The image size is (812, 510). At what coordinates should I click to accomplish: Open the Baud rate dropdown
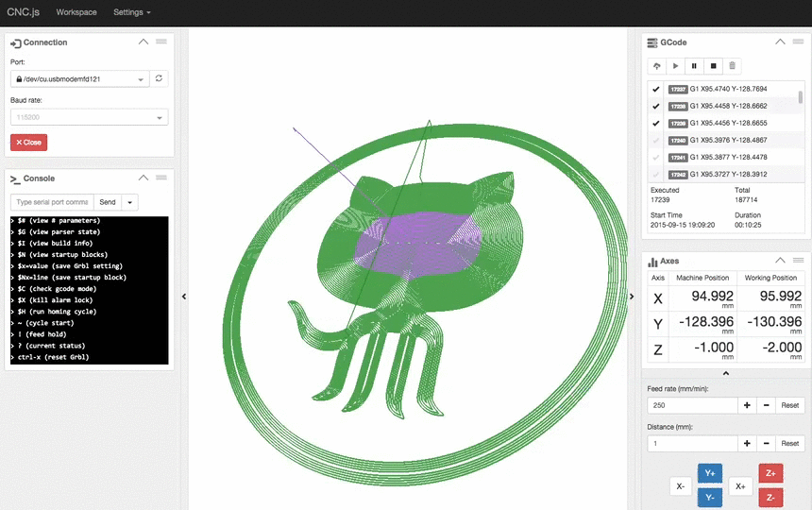click(89, 117)
